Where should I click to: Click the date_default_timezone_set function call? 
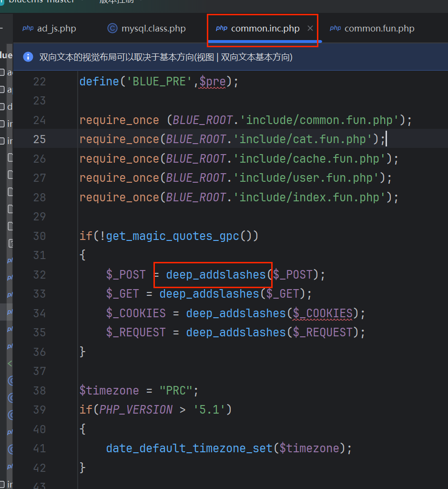pyautogui.click(x=189, y=449)
